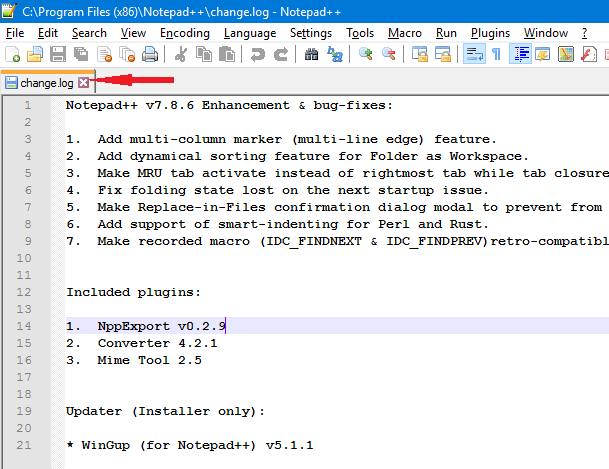Print the document using the printer icon

pyautogui.click(x=150, y=54)
